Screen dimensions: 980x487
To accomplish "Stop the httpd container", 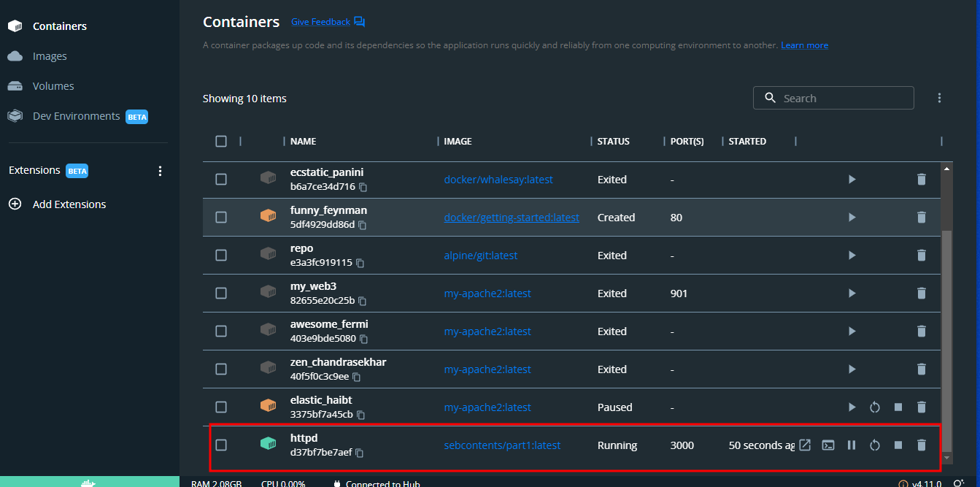I will [898, 445].
